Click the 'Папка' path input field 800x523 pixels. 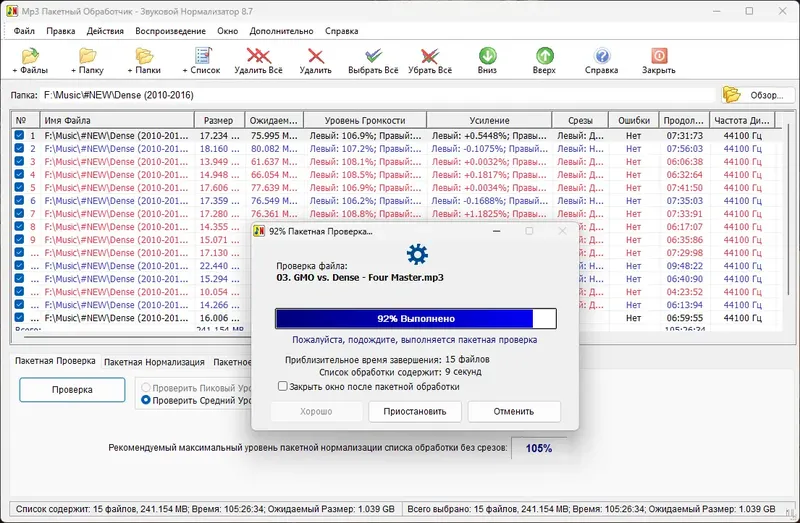coord(378,95)
